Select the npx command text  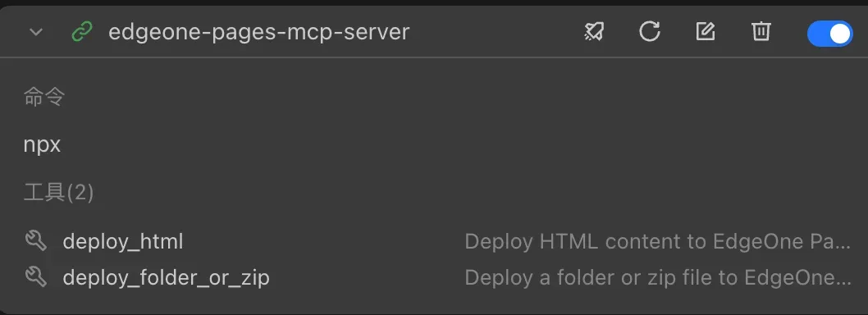(42, 145)
